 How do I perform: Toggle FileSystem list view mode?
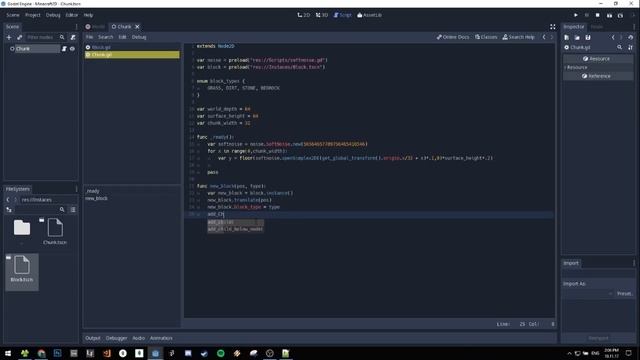pyautogui.click(x=73, y=209)
